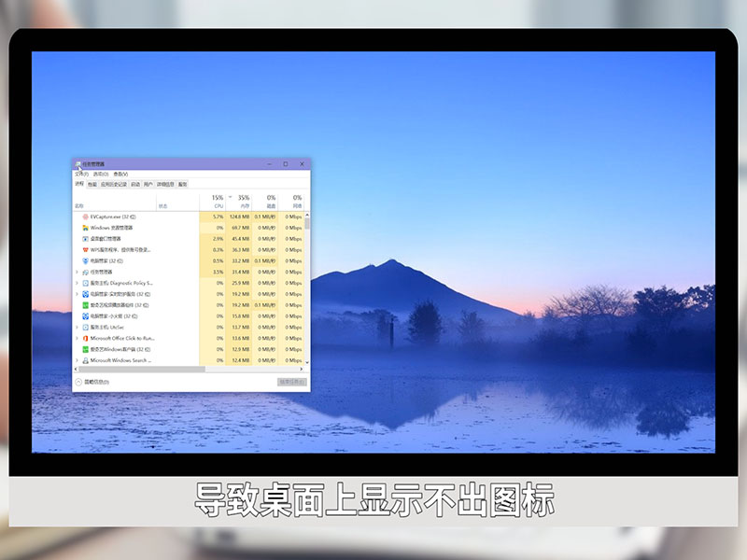Viewport: 747px width, 560px height.
Task: Click the horizontal scrollbar thumb
Action: [142, 369]
